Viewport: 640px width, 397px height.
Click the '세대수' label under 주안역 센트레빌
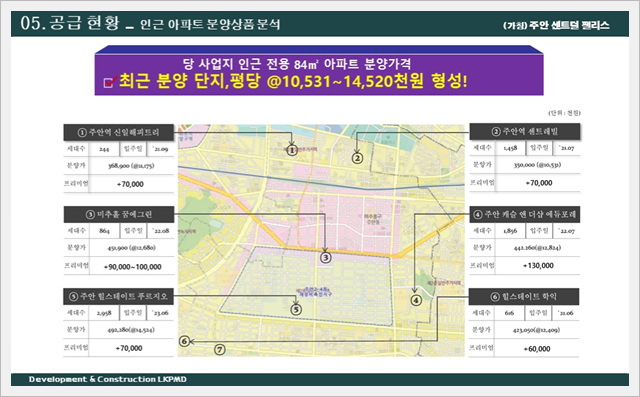[482, 147]
